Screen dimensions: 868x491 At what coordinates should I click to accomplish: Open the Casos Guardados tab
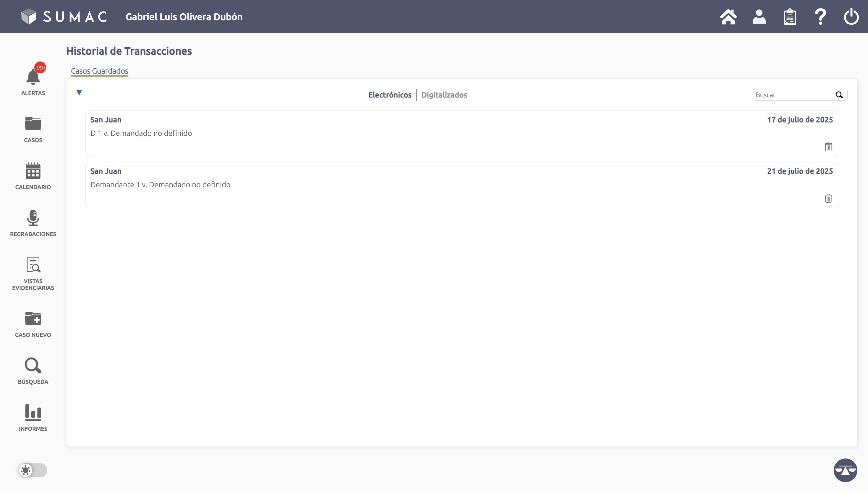(x=99, y=71)
